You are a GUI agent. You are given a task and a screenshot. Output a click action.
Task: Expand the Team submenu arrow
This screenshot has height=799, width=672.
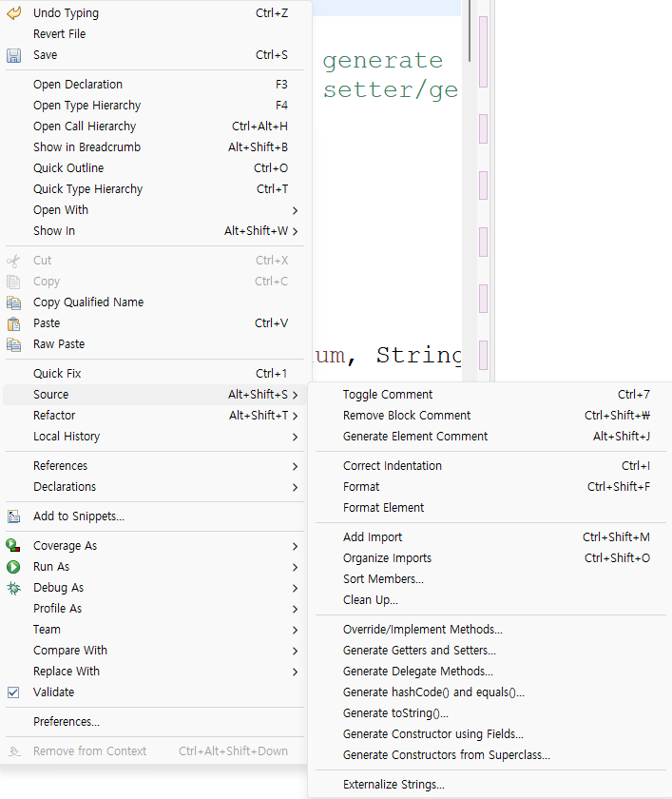[296, 631]
